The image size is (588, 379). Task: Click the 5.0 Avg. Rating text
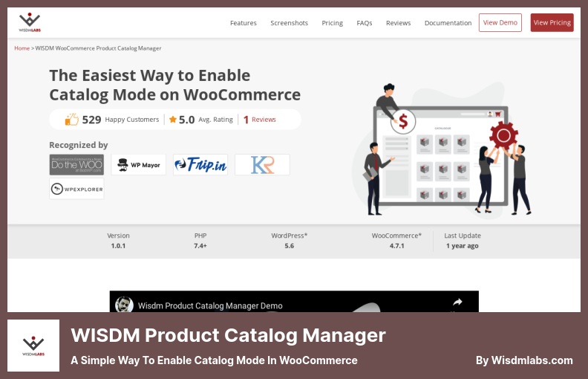click(x=206, y=120)
